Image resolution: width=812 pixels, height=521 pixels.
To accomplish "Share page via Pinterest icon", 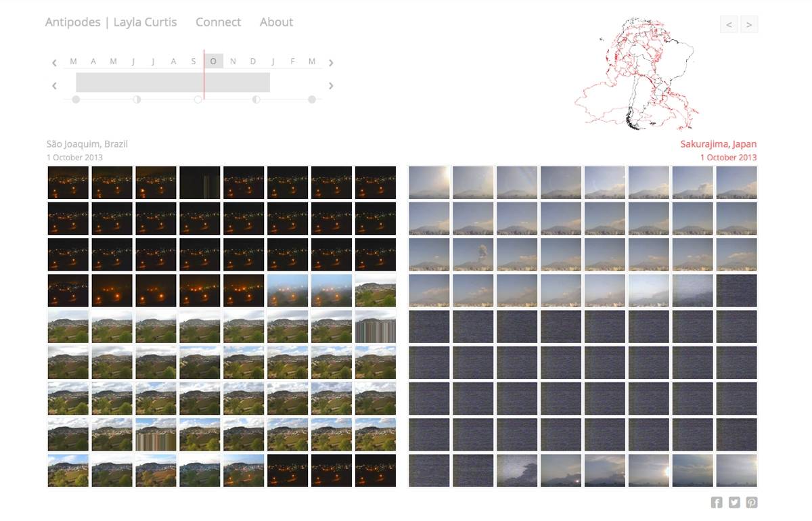I will (x=752, y=502).
